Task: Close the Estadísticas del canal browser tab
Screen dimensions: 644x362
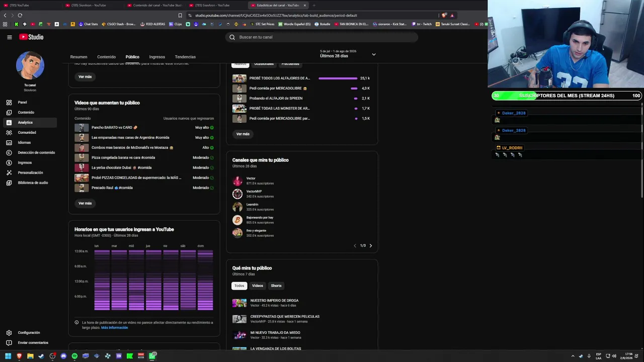Action: point(304,5)
